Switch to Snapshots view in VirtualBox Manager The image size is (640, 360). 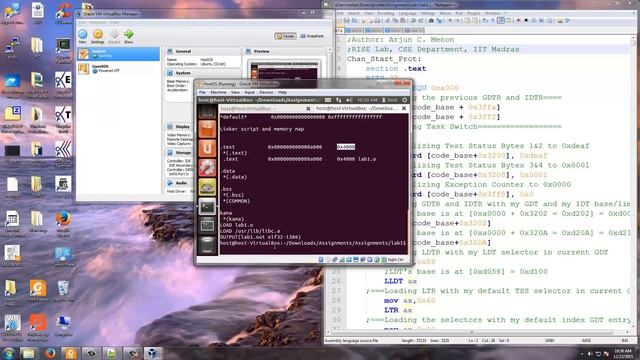pyautogui.click(x=312, y=36)
